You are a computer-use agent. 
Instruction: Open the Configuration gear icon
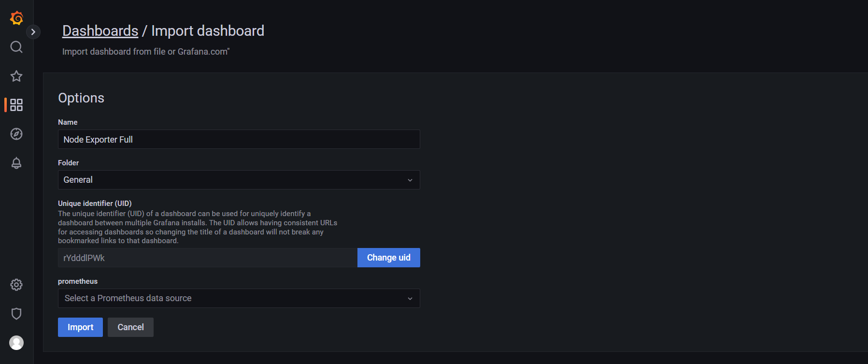tap(16, 285)
